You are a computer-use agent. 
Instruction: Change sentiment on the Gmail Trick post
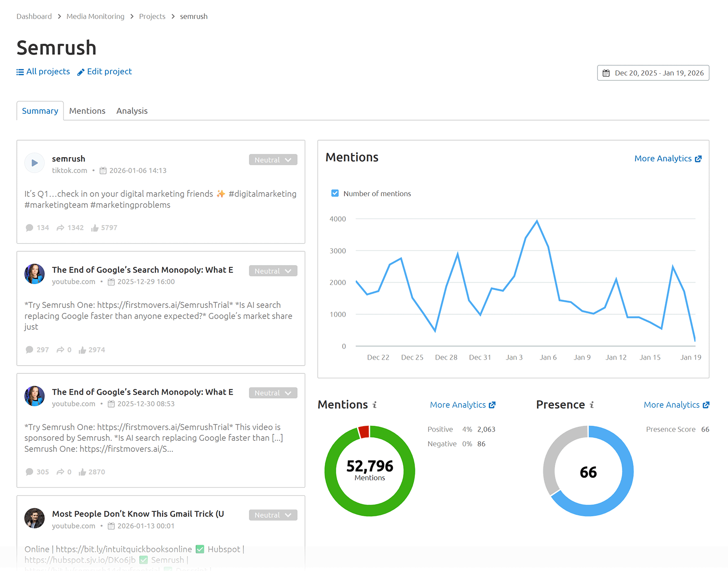pyautogui.click(x=273, y=515)
